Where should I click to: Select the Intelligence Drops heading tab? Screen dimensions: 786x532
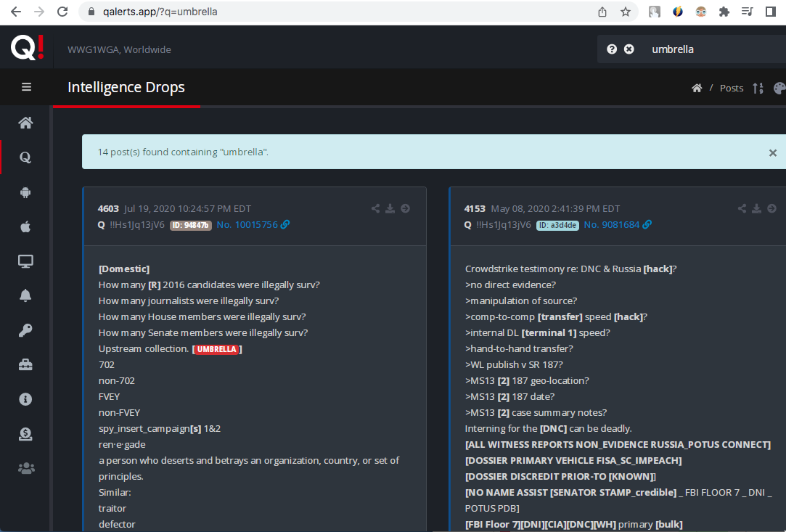pyautogui.click(x=126, y=87)
